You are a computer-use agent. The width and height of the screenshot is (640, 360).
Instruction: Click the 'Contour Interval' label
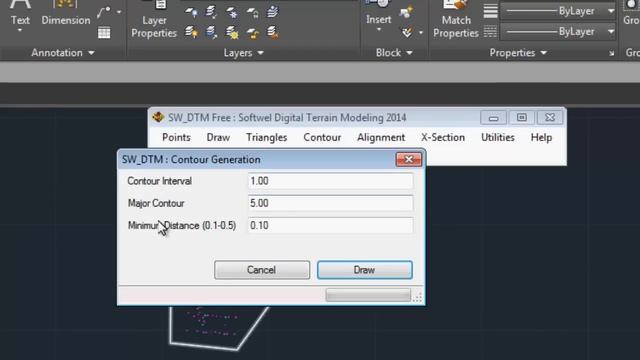[160, 181]
